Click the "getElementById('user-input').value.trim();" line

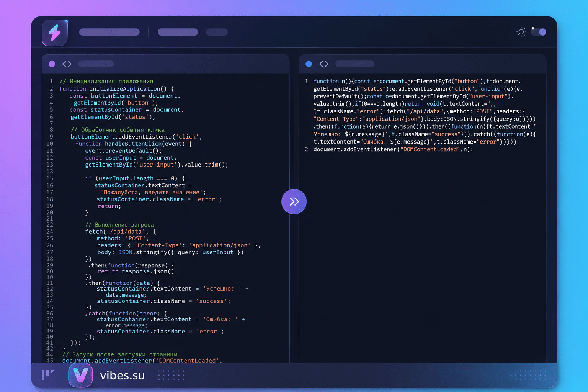pos(157,165)
